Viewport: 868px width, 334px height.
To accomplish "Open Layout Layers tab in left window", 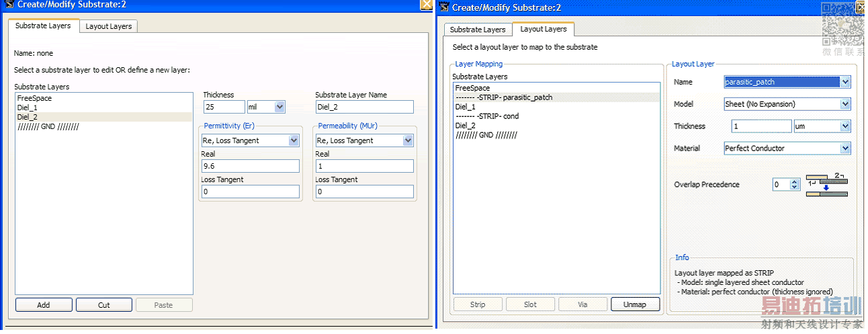I will tap(109, 26).
